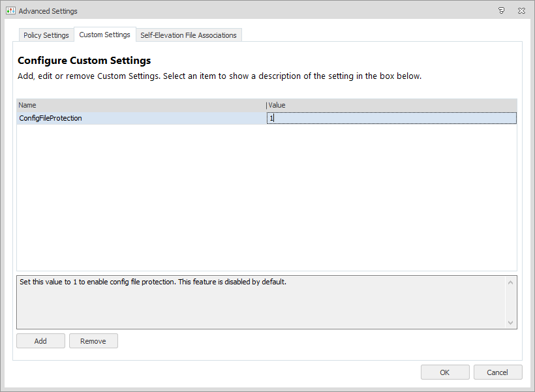Image resolution: width=535 pixels, height=392 pixels.
Task: Click the Advanced Settings title bar text
Action: 48,11
